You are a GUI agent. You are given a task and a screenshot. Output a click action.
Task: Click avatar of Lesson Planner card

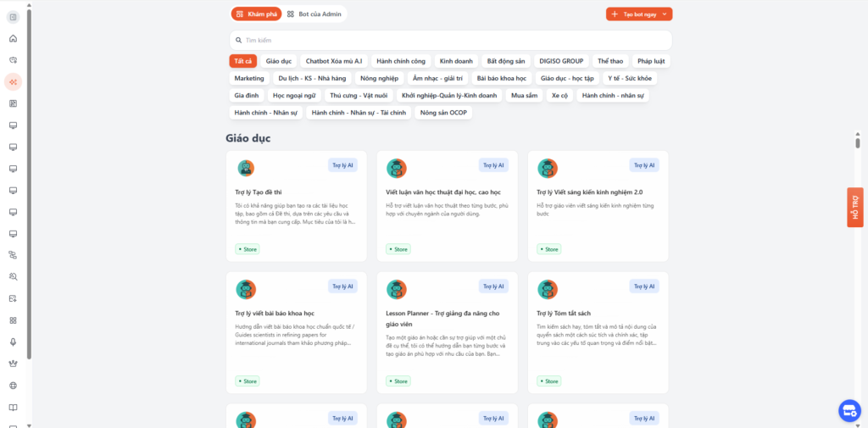[x=397, y=290]
